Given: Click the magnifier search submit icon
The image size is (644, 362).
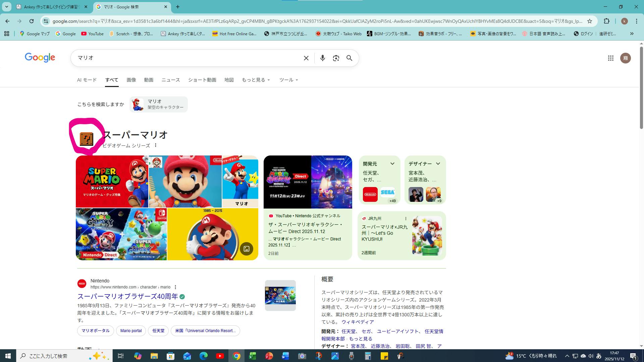Looking at the screenshot, I should click(349, 58).
